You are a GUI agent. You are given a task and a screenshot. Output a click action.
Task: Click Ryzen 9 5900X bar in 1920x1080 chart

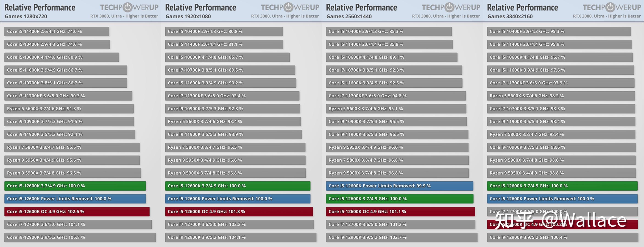(235, 173)
